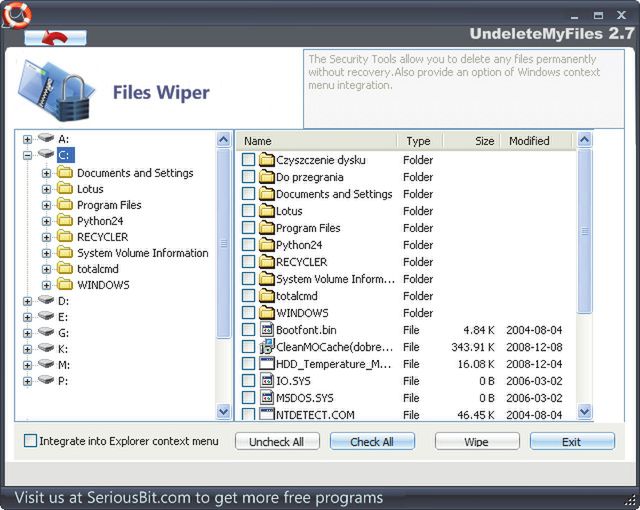Expand Documents and Settings tree node

point(47,173)
